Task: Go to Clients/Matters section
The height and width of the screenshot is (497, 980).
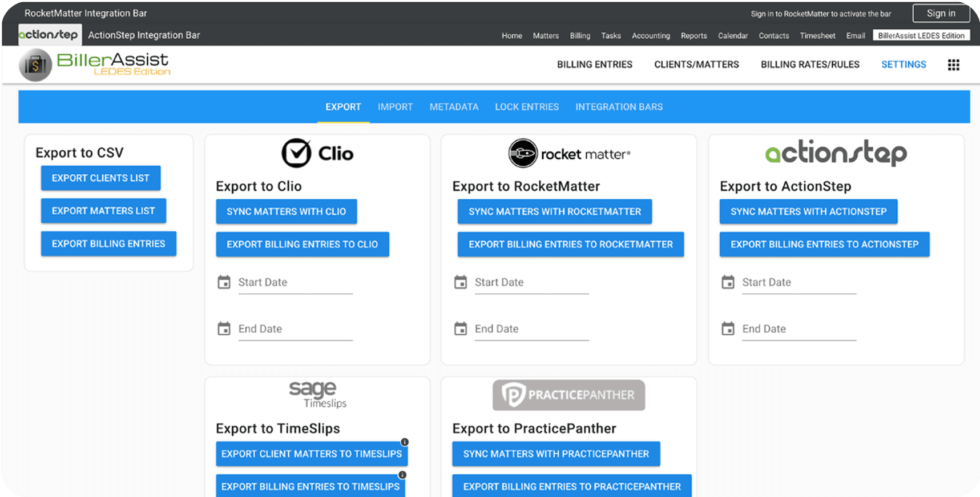Action: tap(697, 65)
